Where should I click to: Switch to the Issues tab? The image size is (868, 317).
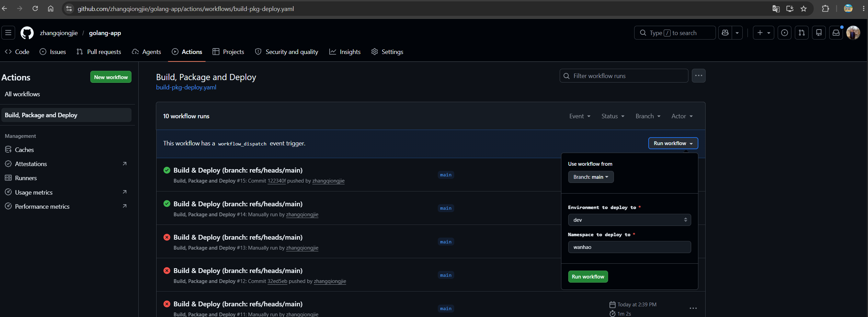click(53, 52)
